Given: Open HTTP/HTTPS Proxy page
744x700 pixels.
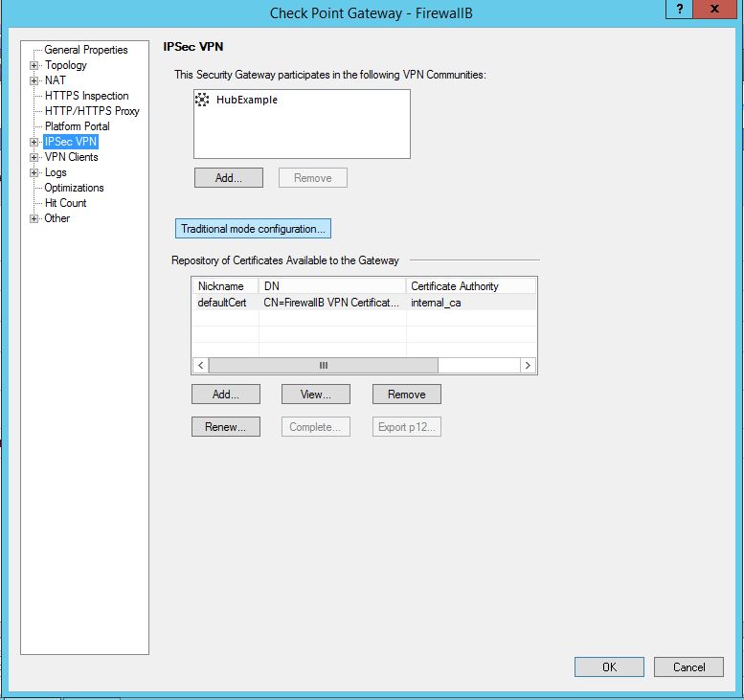Looking at the screenshot, I should pyautogui.click(x=92, y=111).
